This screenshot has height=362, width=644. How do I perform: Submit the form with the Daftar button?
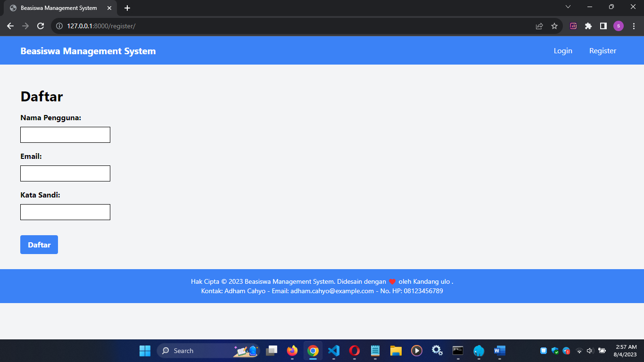pyautogui.click(x=39, y=245)
